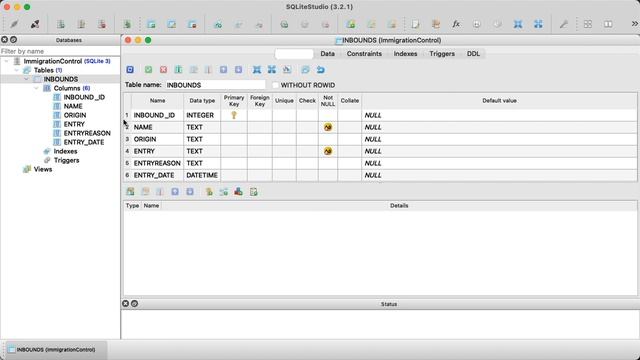Click the Filter by name field
The width and height of the screenshot is (640, 360).
[60, 51]
